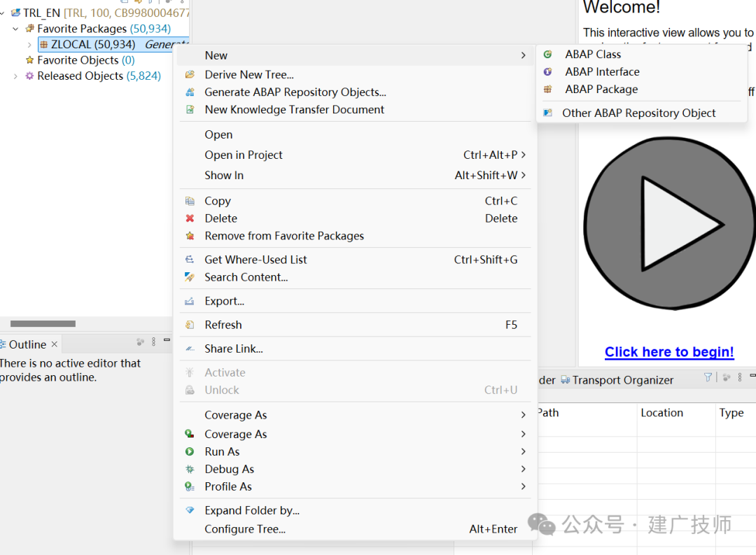Screen dimensions: 756x555
Task: Minimize the Transport Organizer panel
Action: tap(752, 375)
